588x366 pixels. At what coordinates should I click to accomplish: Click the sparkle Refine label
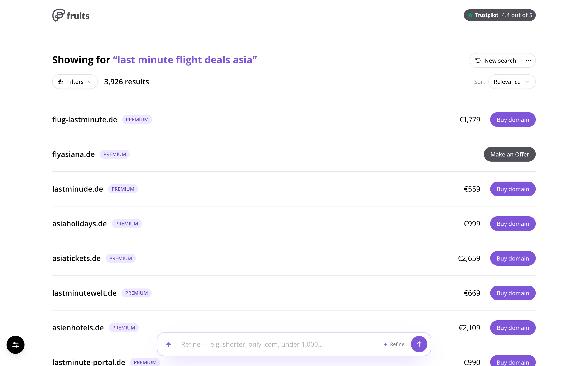click(394, 344)
